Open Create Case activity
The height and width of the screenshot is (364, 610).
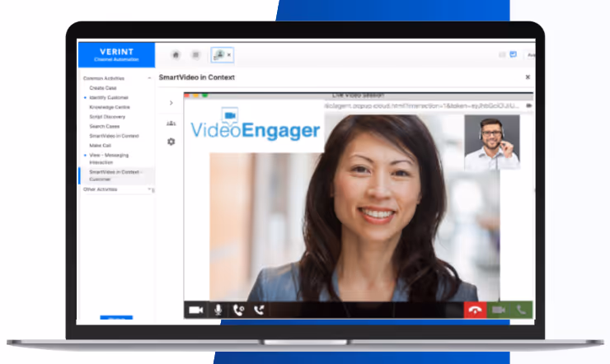point(103,88)
